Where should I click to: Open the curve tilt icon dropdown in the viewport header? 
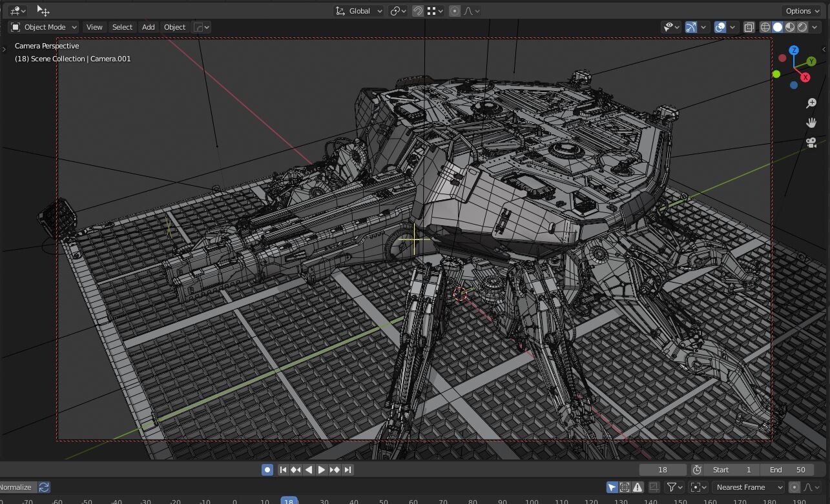click(x=202, y=27)
